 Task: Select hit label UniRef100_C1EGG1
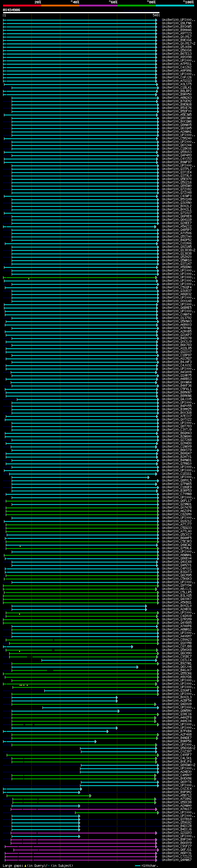[177, 474]
